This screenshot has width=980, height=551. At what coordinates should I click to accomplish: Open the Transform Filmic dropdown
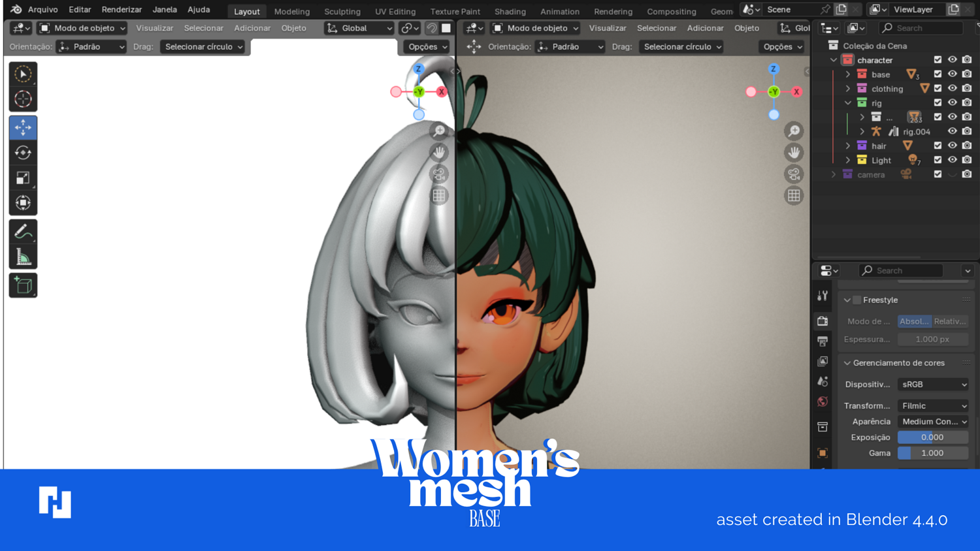pos(933,406)
